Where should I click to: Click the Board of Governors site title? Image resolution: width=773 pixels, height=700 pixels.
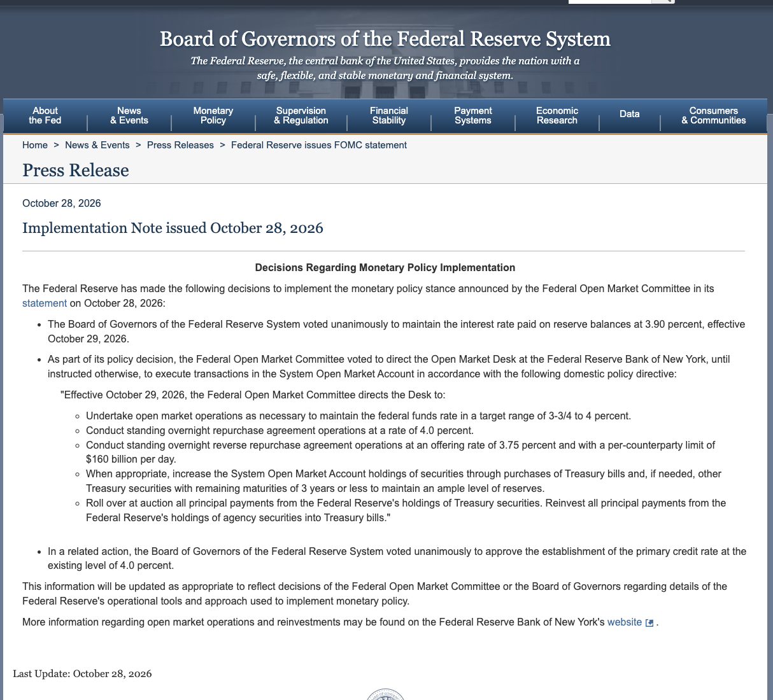coord(385,39)
